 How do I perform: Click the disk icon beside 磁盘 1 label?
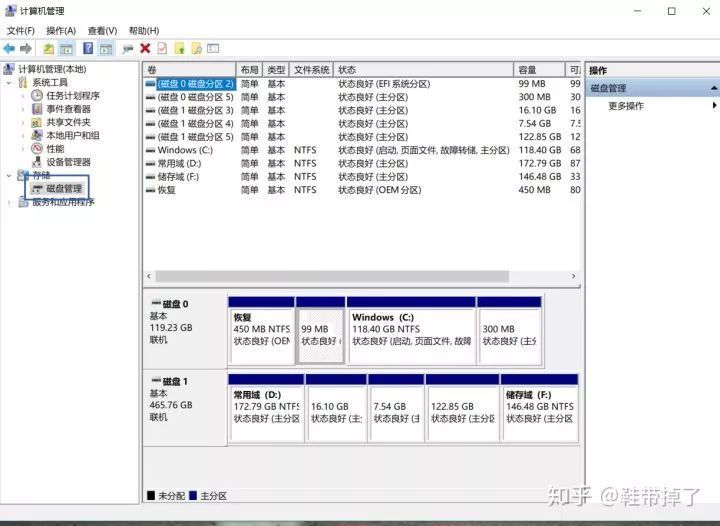(x=156, y=381)
